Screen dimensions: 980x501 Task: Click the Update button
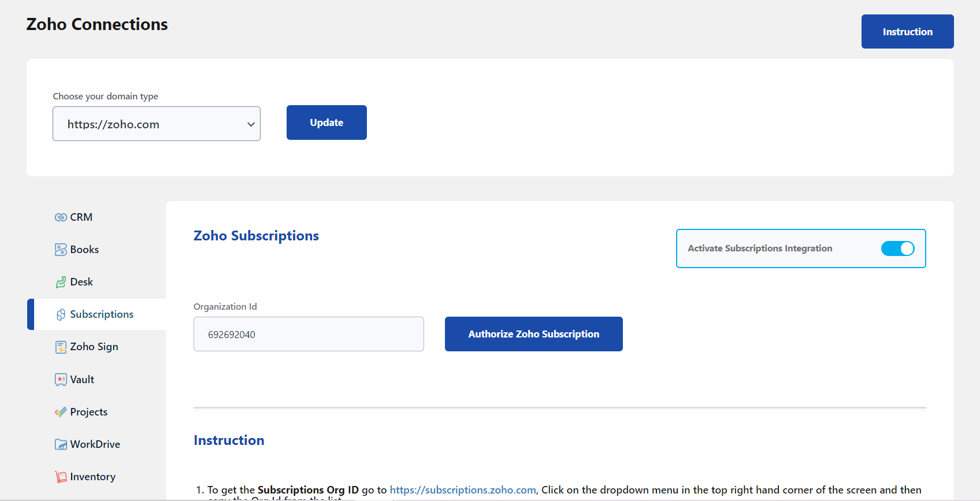pyautogui.click(x=326, y=123)
